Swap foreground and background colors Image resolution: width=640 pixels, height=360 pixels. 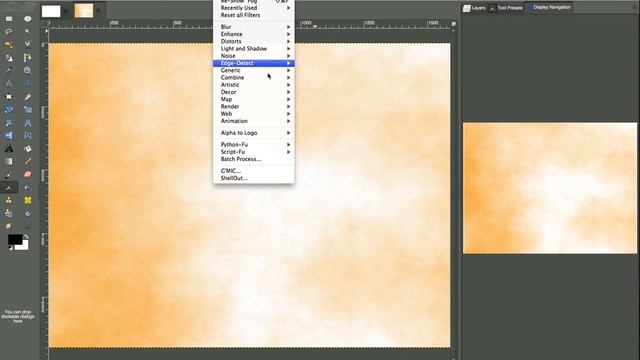(x=26, y=237)
